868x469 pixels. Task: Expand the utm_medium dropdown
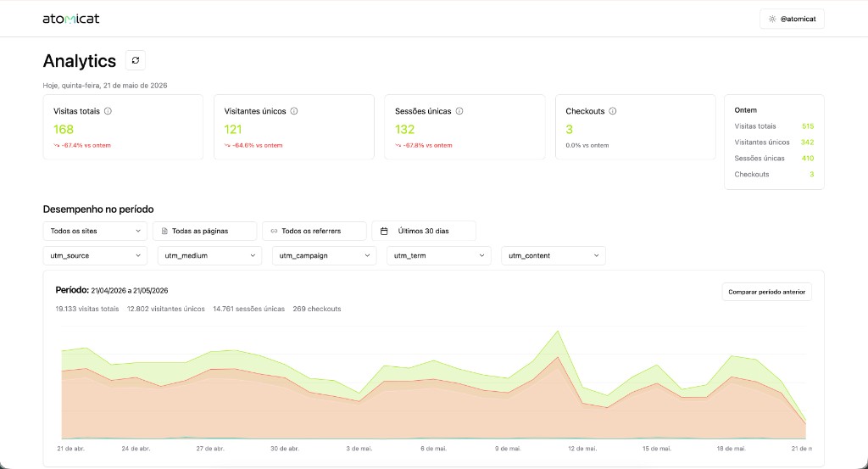coord(210,255)
